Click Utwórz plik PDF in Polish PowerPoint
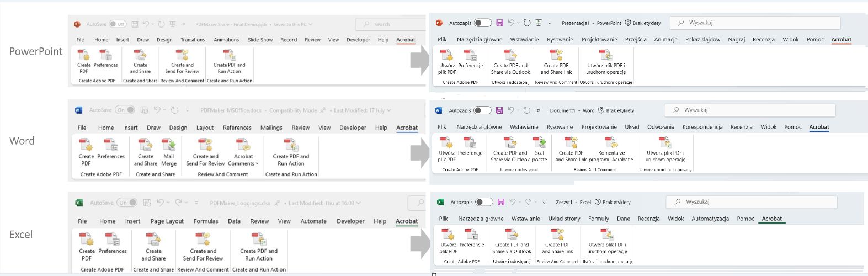The image size is (868, 276). pos(447,62)
